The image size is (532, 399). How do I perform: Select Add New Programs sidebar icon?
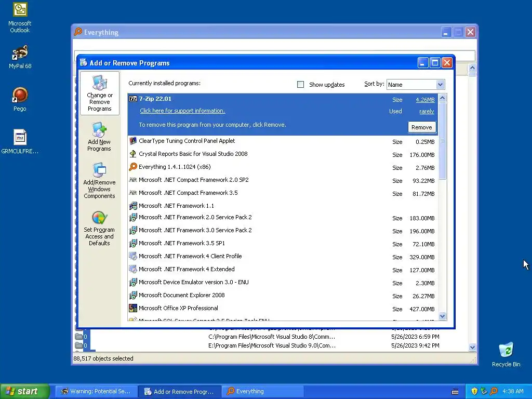pos(99,137)
